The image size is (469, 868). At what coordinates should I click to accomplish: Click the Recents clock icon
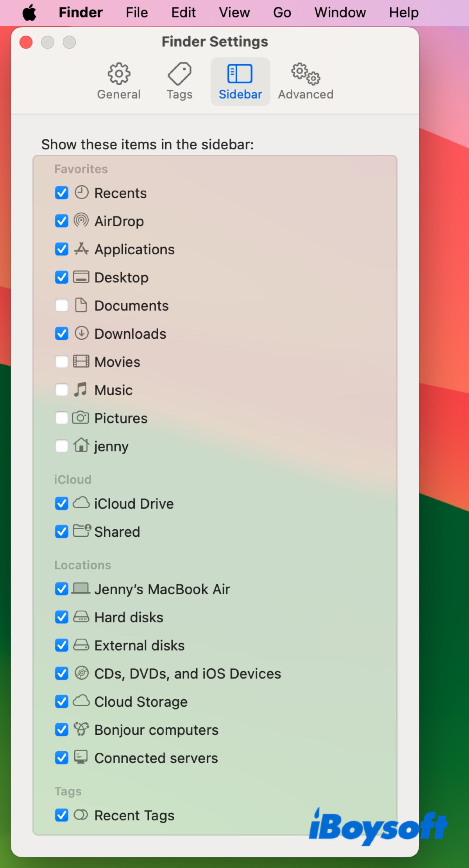[x=81, y=193]
